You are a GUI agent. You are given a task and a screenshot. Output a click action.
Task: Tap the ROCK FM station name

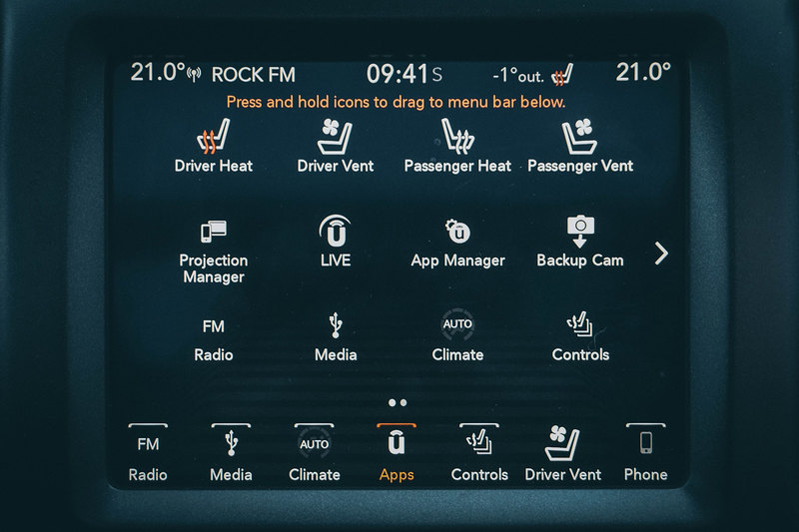pyautogui.click(x=254, y=75)
